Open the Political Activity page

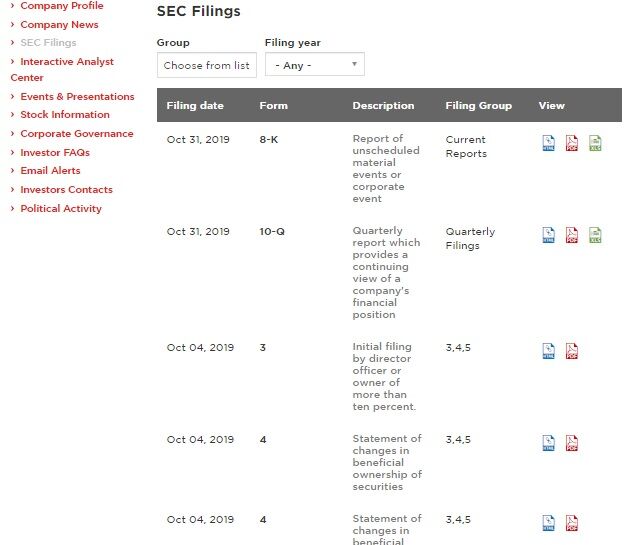61,209
